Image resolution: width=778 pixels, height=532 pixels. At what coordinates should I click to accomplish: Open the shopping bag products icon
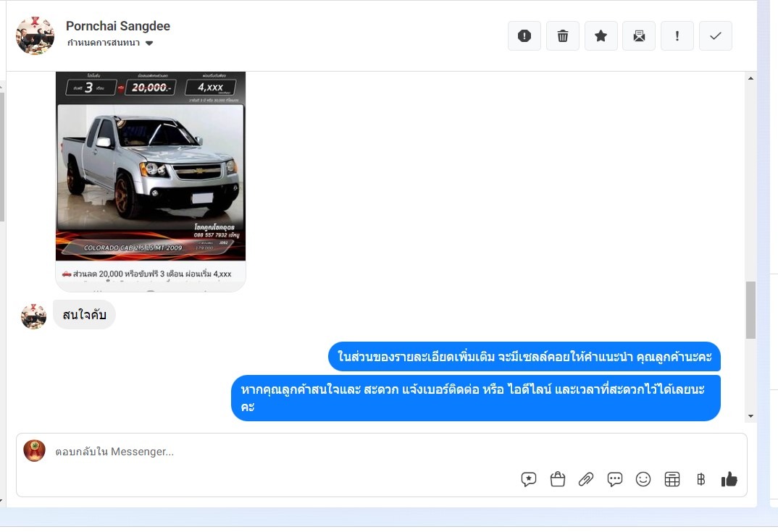click(558, 479)
